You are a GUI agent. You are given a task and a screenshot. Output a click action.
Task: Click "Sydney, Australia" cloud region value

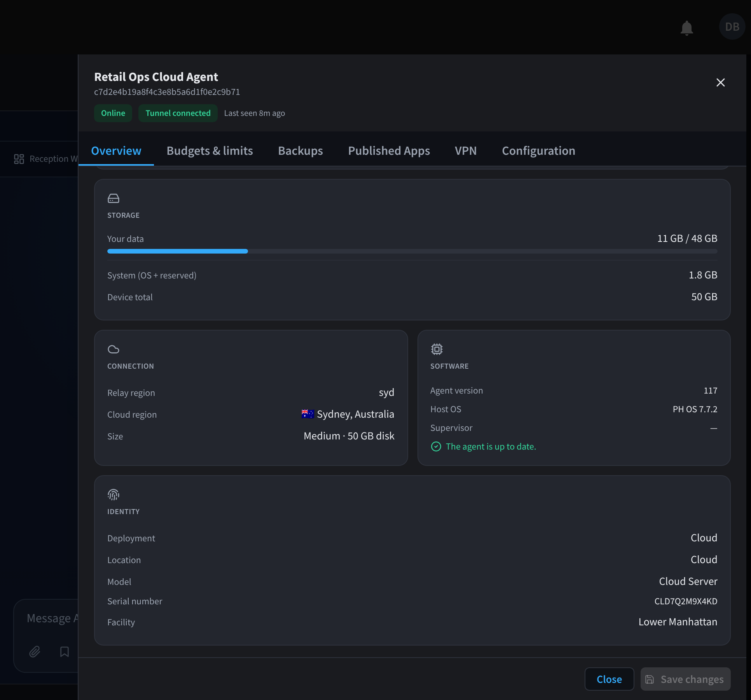(x=355, y=414)
